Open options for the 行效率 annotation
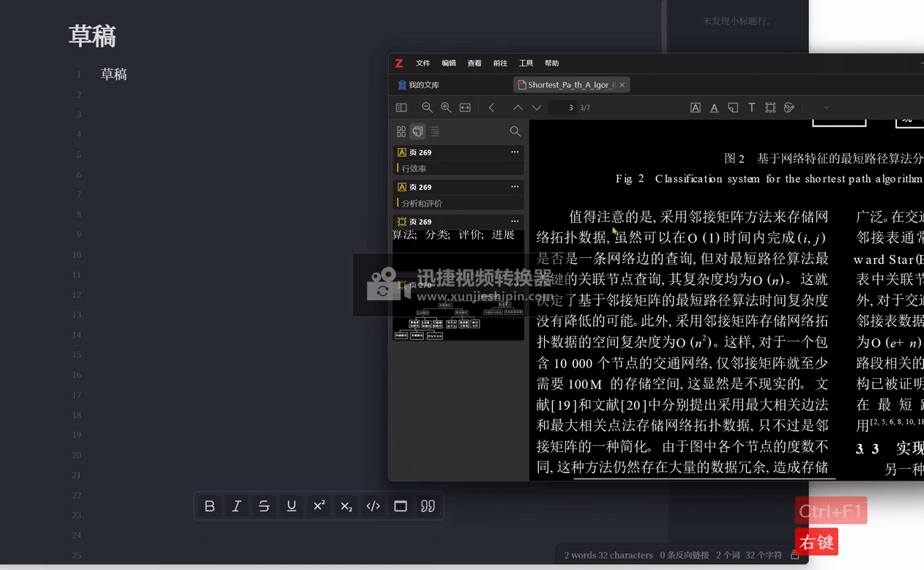The width and height of the screenshot is (924, 570). coord(515,152)
